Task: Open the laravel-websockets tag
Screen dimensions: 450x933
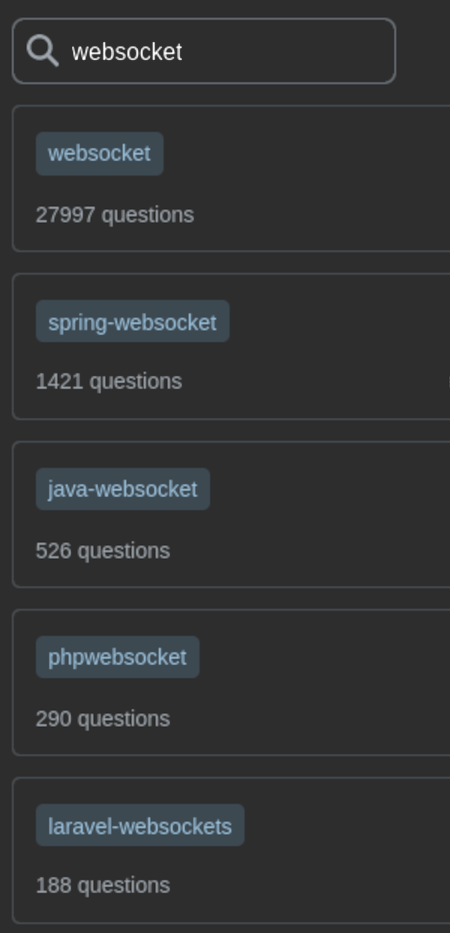Action: [140, 825]
